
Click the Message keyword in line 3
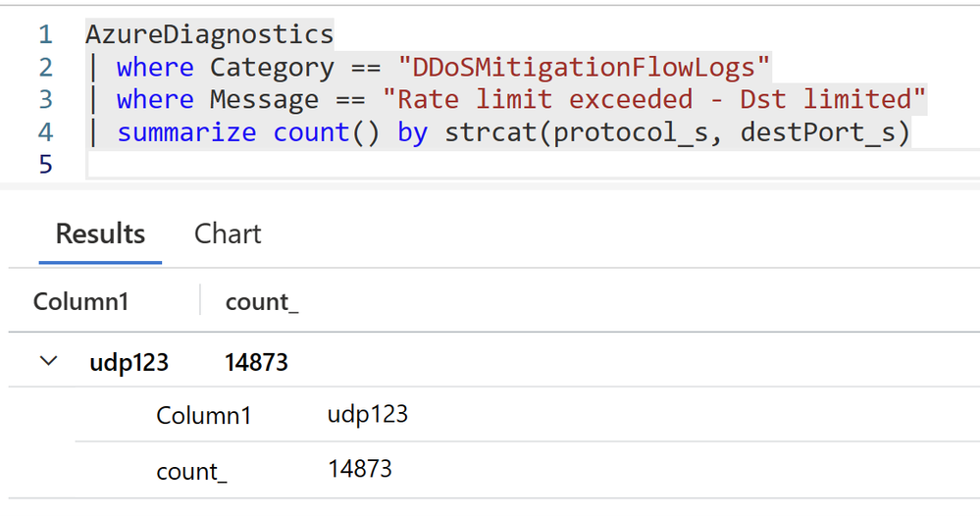pyautogui.click(x=264, y=99)
